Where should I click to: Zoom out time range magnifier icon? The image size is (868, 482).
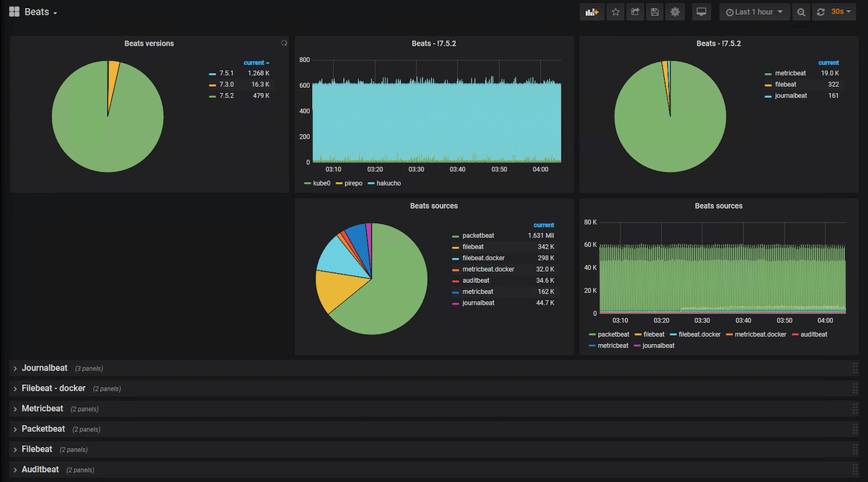[x=802, y=12]
